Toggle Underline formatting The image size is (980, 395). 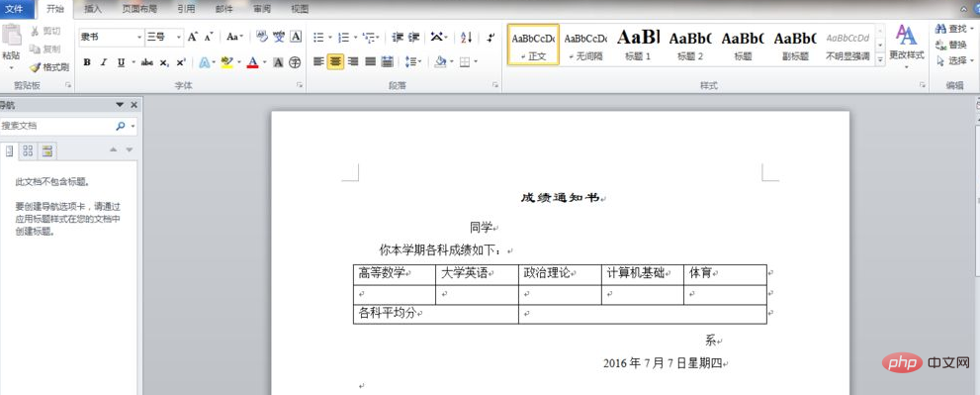coord(121,62)
